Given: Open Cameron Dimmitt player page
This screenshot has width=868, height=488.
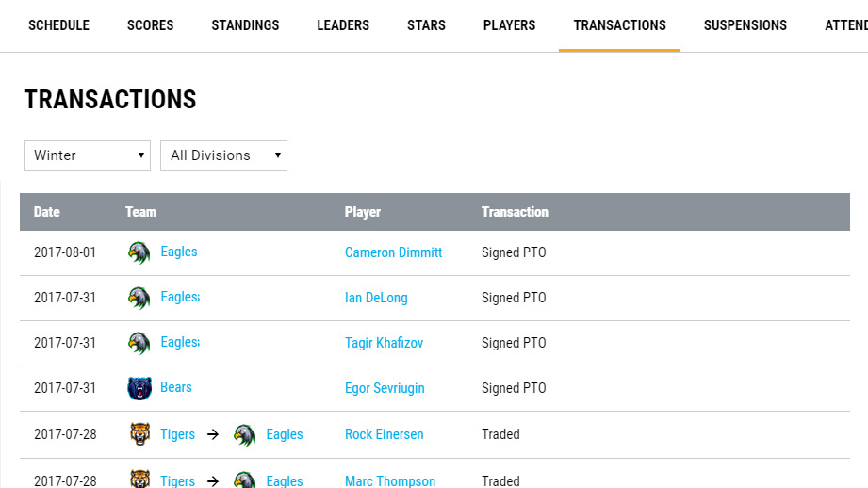Looking at the screenshot, I should pyautogui.click(x=393, y=252).
